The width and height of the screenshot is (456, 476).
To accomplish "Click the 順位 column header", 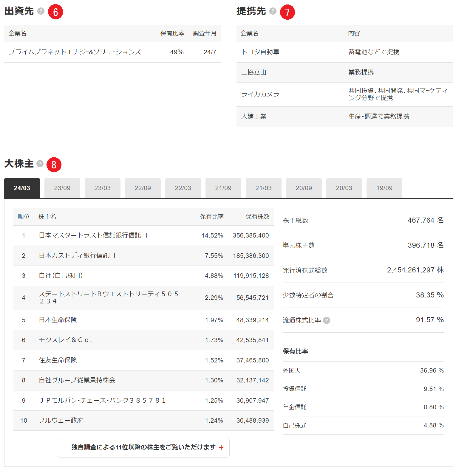I will pyautogui.click(x=24, y=217).
